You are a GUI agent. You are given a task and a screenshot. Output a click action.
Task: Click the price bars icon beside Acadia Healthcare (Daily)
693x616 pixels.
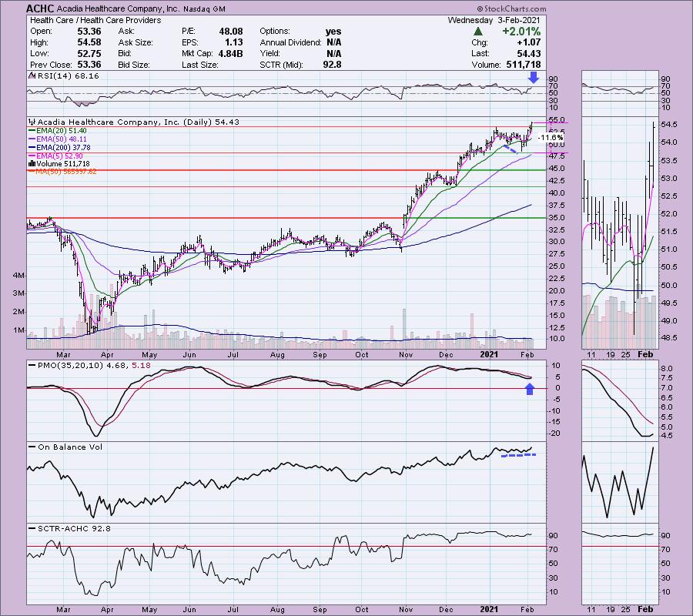[x=32, y=122]
